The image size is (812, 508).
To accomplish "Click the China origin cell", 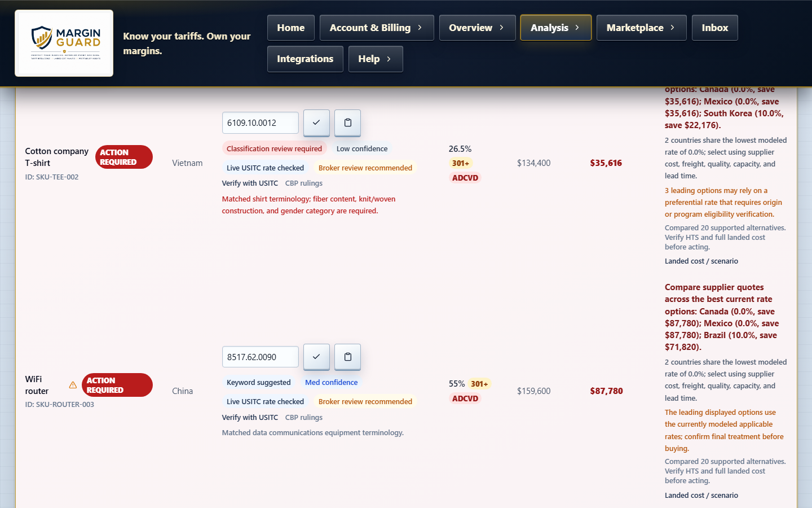I will tap(183, 391).
